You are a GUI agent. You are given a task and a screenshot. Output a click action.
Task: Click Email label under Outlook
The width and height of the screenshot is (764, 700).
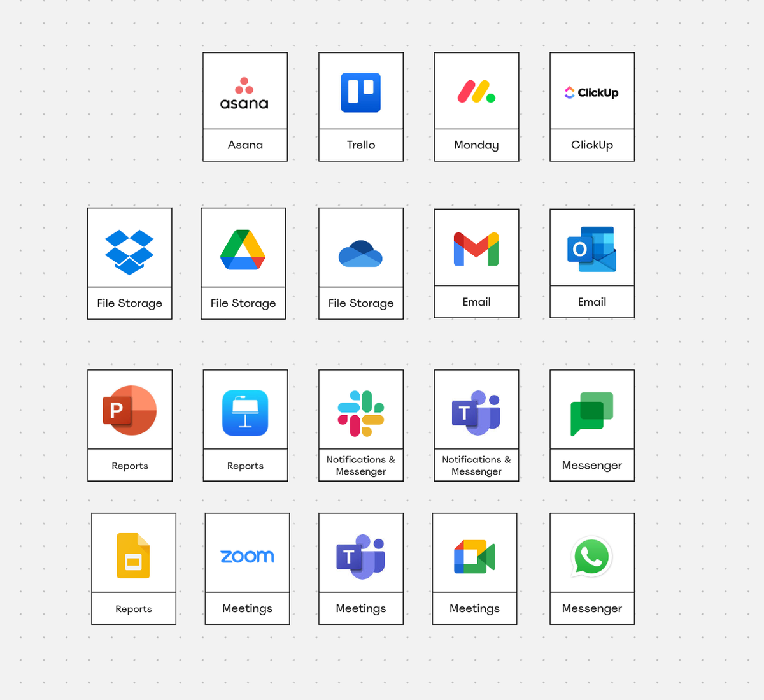click(592, 302)
